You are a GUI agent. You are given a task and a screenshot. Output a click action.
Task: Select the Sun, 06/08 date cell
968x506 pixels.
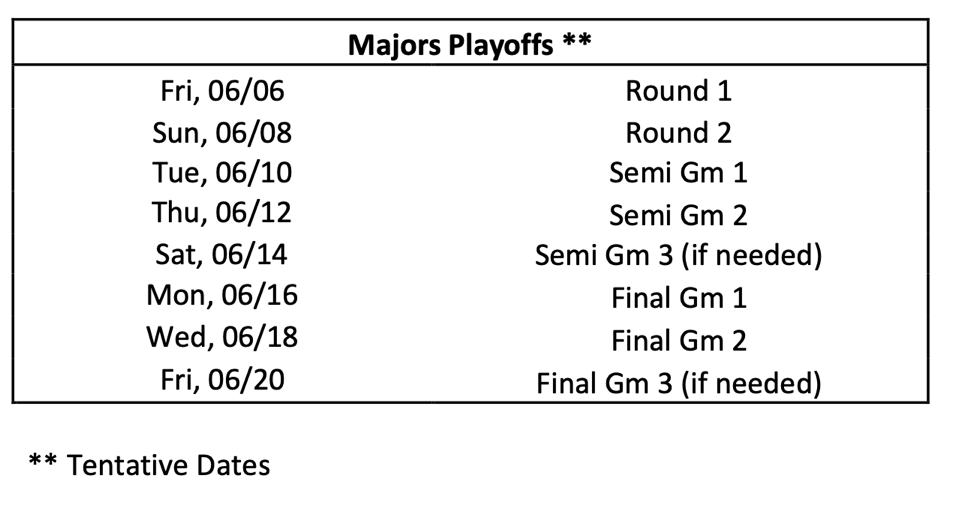(x=222, y=132)
